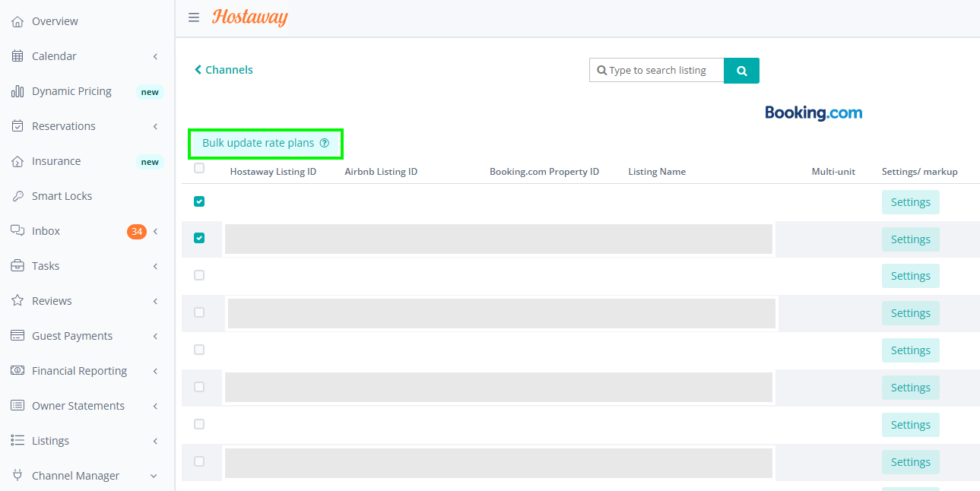Click the teal search magnifier button
The width and height of the screenshot is (980, 491).
pyautogui.click(x=741, y=71)
